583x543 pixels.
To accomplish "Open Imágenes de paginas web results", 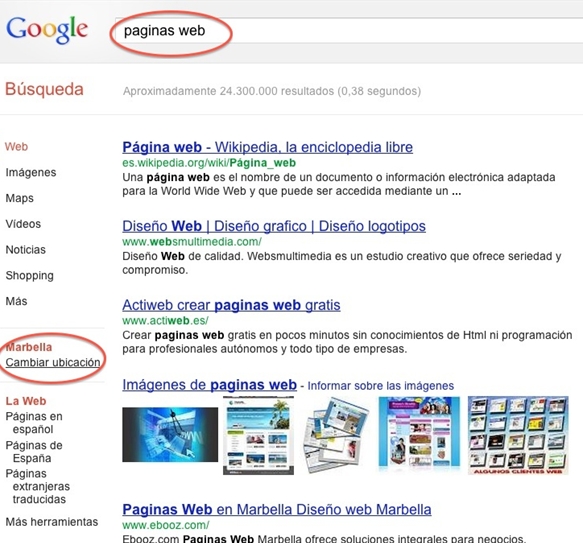I will pyautogui.click(x=209, y=385).
